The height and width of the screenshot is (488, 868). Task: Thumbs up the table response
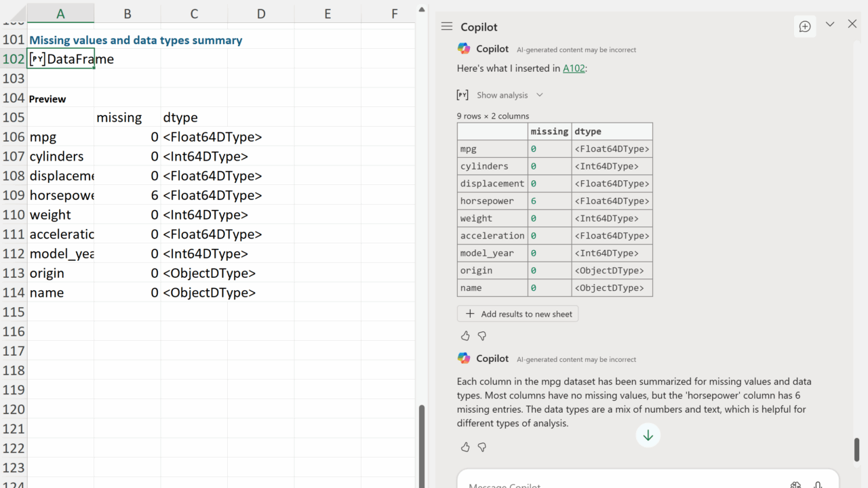[x=465, y=335]
